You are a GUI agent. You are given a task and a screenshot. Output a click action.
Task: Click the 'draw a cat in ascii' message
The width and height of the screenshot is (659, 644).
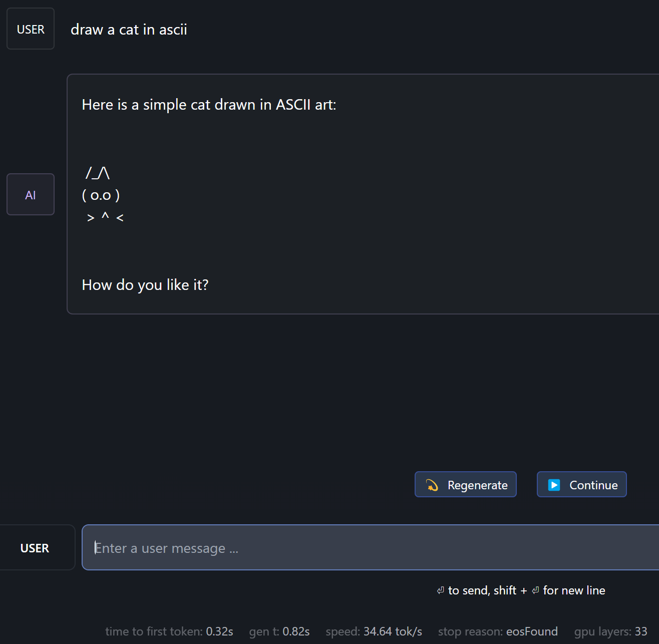tap(129, 30)
